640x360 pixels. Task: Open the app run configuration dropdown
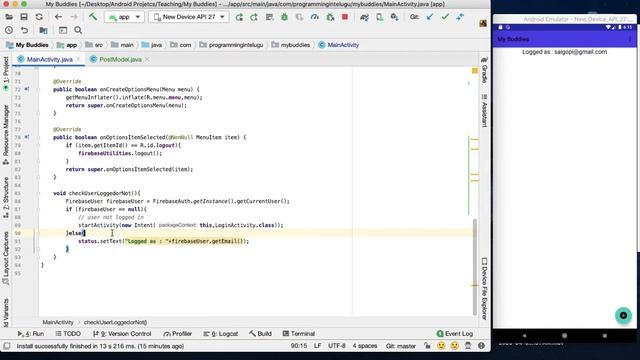click(124, 17)
